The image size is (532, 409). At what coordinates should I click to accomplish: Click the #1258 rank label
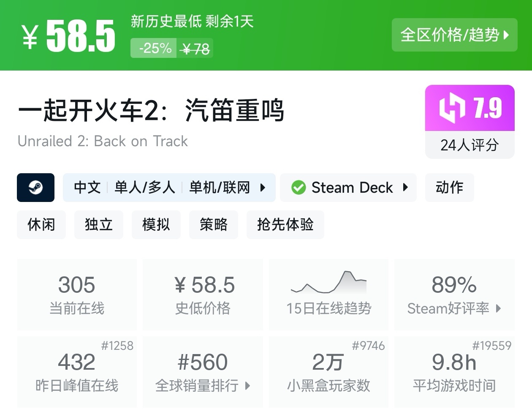coord(117,346)
